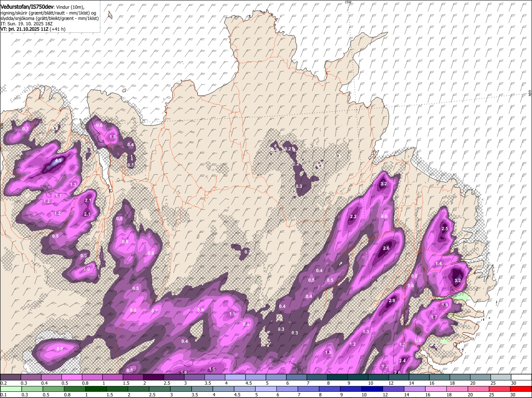Pick the violet 3 swatch in purple legend

point(194,377)
